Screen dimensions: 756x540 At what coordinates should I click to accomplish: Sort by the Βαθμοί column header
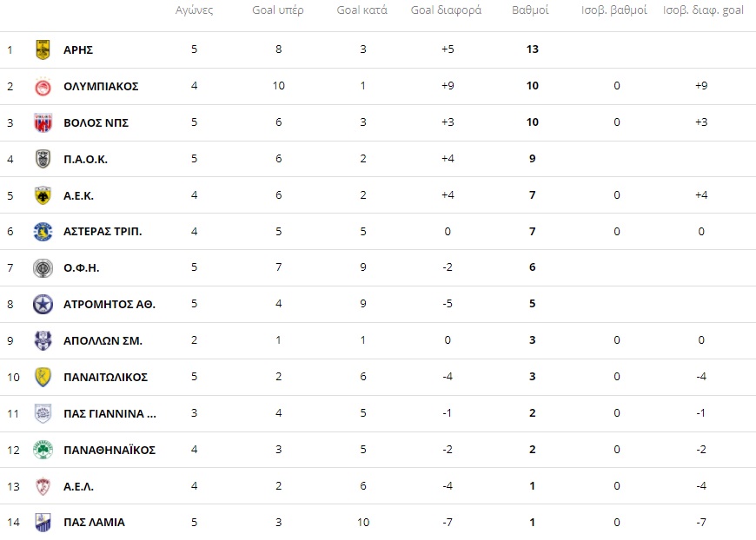(x=530, y=10)
